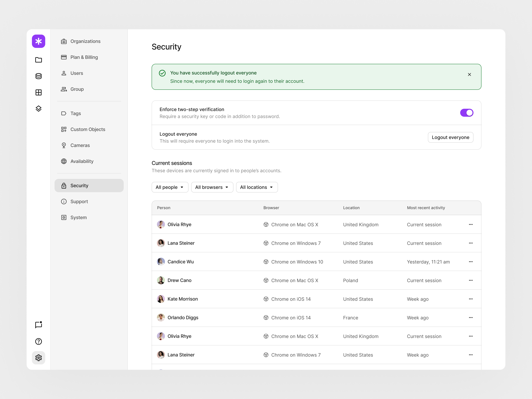532x399 pixels.
Task: Open the database icon in the sidebar rail
Action: (x=38, y=76)
